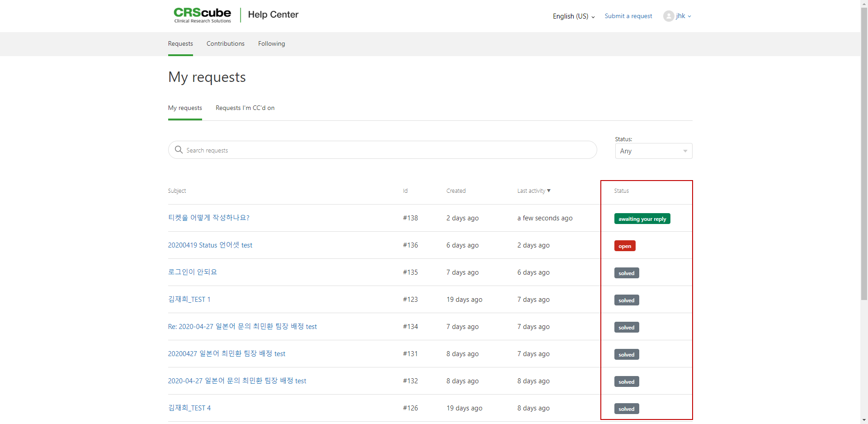Viewport: 868px width, 424px height.
Task: Click the CRScube logo
Action: [x=202, y=15]
